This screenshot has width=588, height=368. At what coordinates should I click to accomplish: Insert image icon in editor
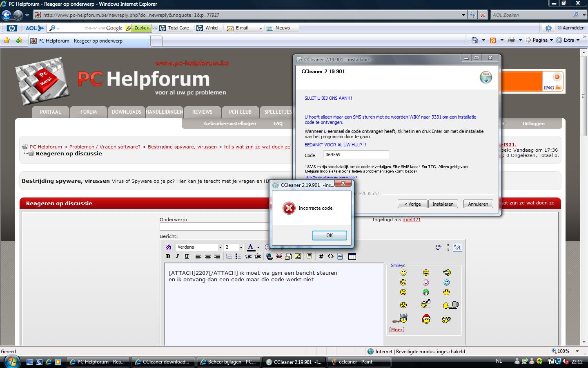tap(298, 256)
